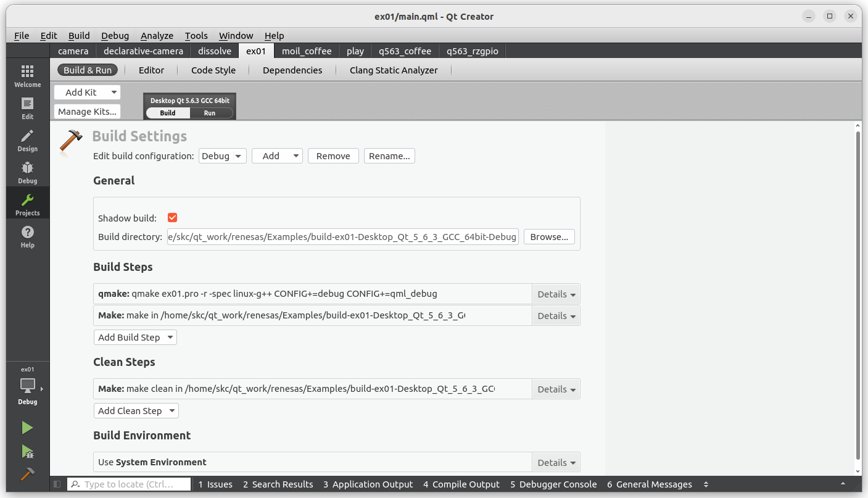Enter Debug mode using the sidebar icon

(x=27, y=171)
